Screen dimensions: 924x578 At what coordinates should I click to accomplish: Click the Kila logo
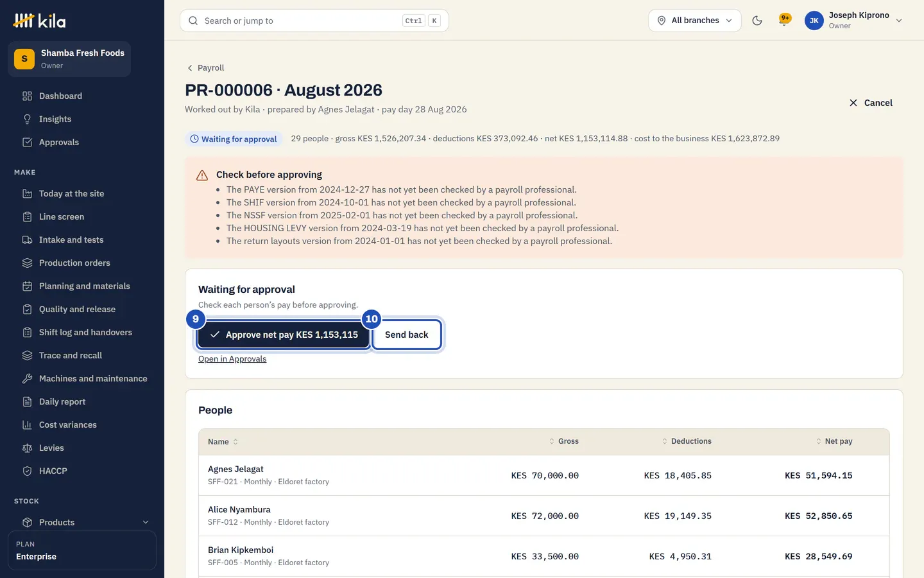[39, 21]
